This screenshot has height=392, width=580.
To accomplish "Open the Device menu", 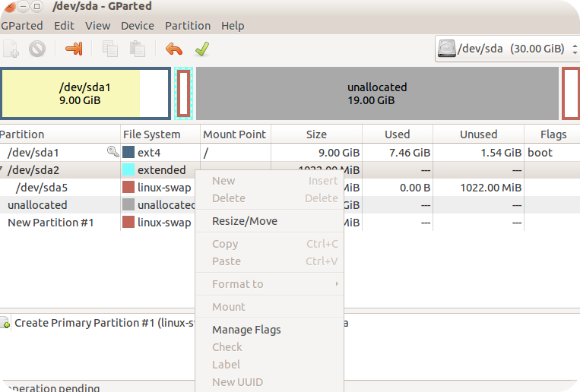I will click(x=138, y=26).
